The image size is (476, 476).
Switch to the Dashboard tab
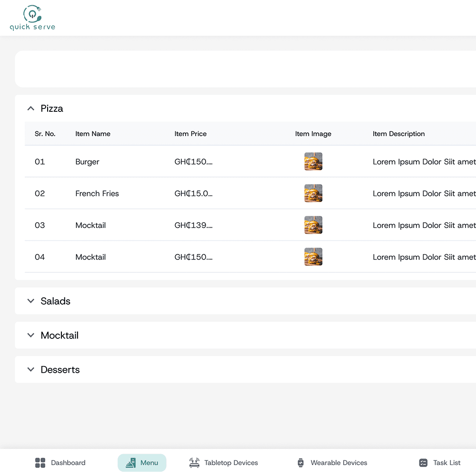[x=68, y=463]
